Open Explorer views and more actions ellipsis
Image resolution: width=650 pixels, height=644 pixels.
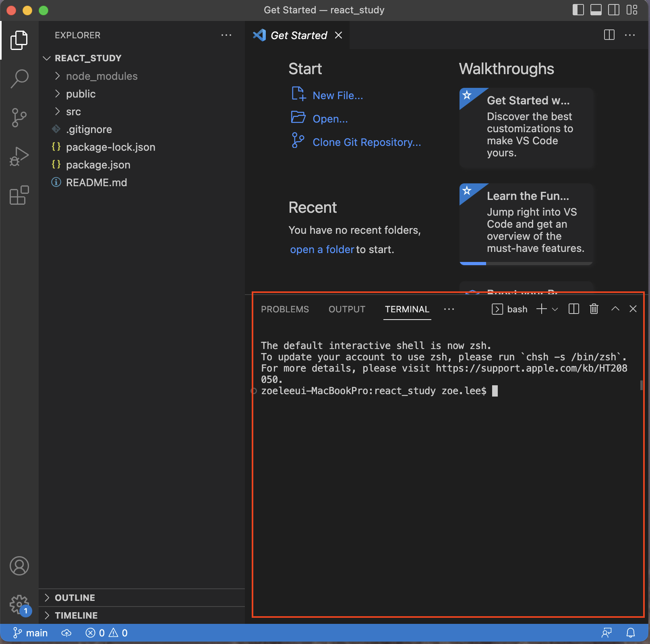[x=226, y=35]
